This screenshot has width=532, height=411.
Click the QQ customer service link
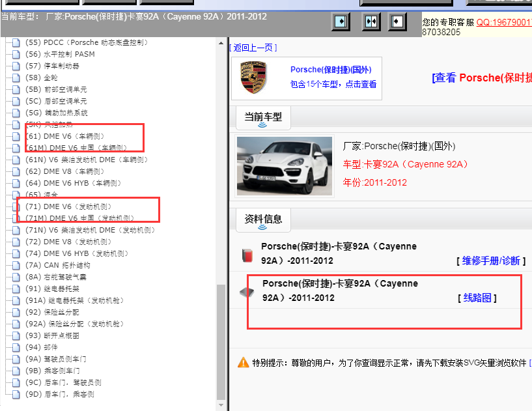[x=504, y=22]
